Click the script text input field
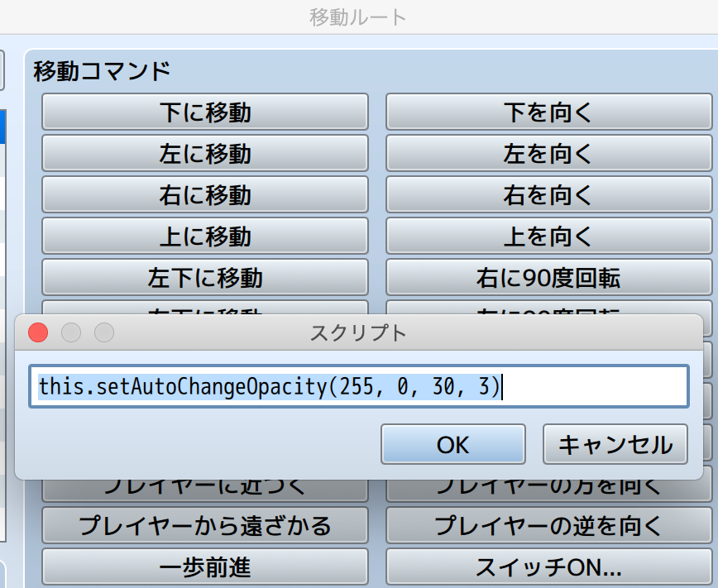This screenshot has width=718, height=588. click(x=359, y=387)
